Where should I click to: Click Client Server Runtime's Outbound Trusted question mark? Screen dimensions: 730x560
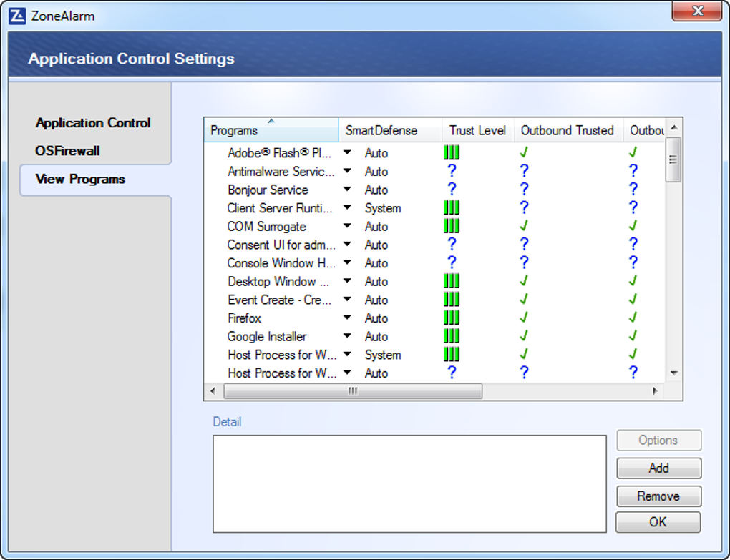point(524,208)
